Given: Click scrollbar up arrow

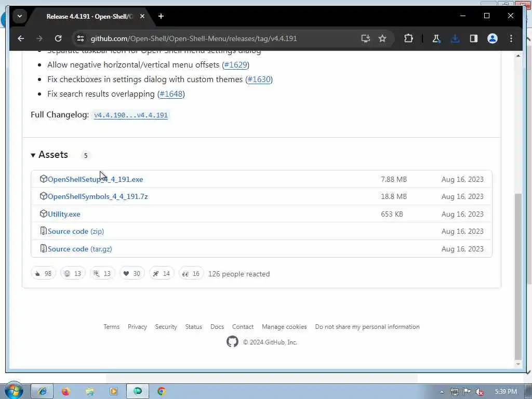Looking at the screenshot, I should [518, 56].
